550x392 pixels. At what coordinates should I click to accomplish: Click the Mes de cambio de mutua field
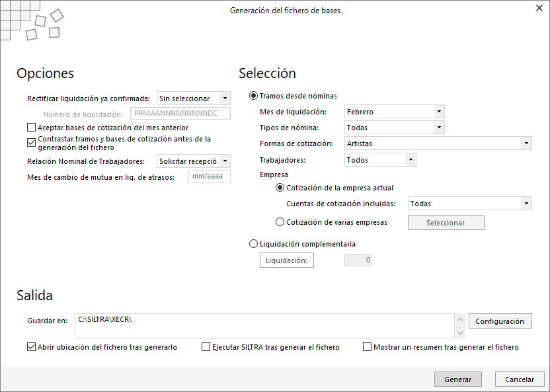tap(210, 176)
